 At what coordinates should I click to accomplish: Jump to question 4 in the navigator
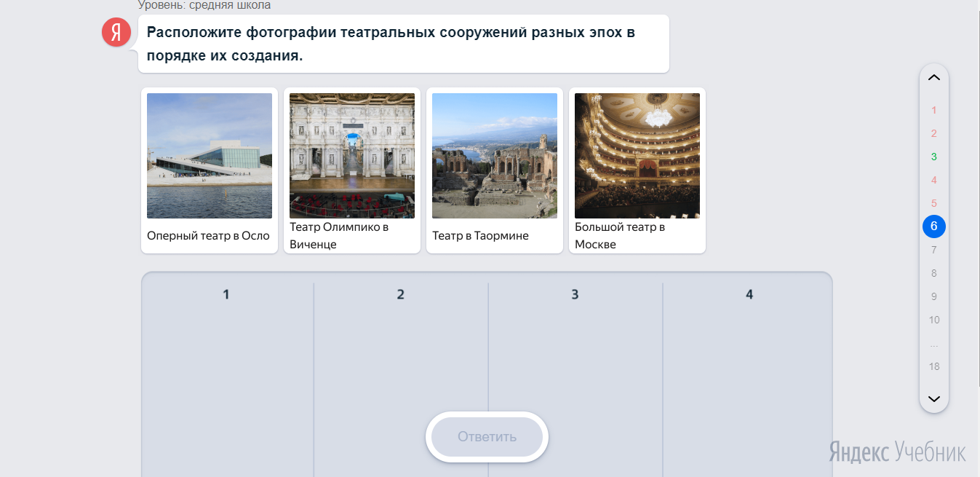[x=934, y=181]
